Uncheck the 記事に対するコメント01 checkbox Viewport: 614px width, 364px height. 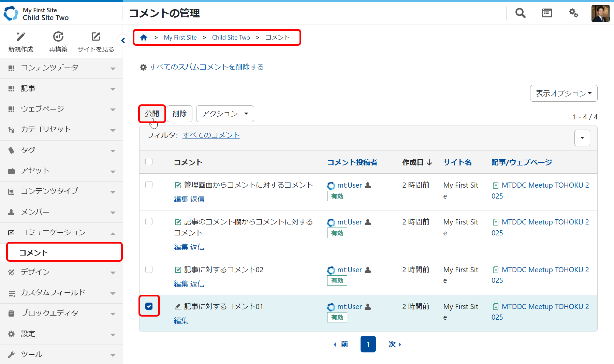pos(149,306)
